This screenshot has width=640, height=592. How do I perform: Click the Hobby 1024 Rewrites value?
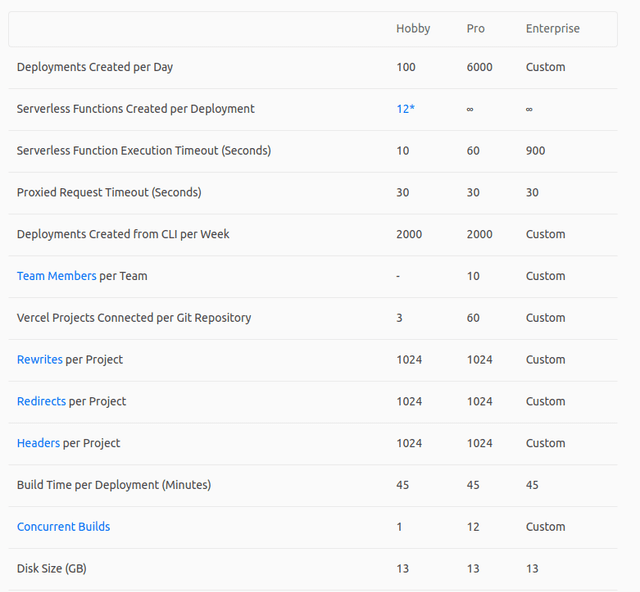[x=409, y=360]
